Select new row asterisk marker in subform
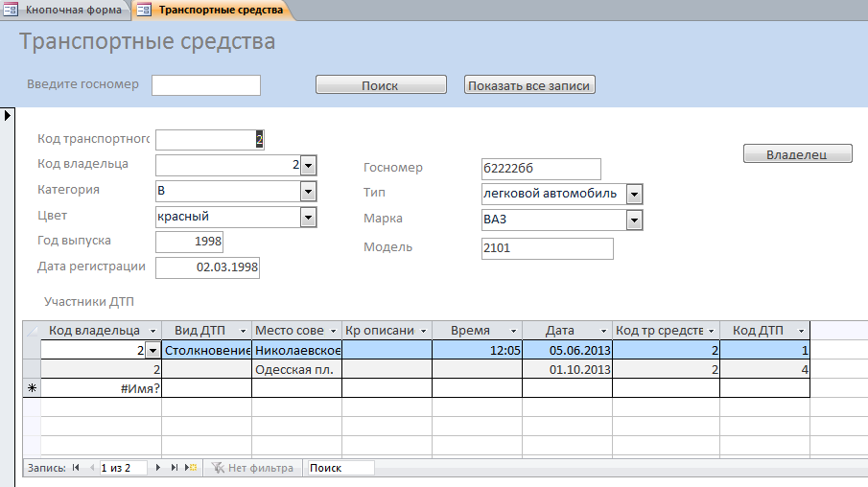868x487 pixels. coord(32,388)
